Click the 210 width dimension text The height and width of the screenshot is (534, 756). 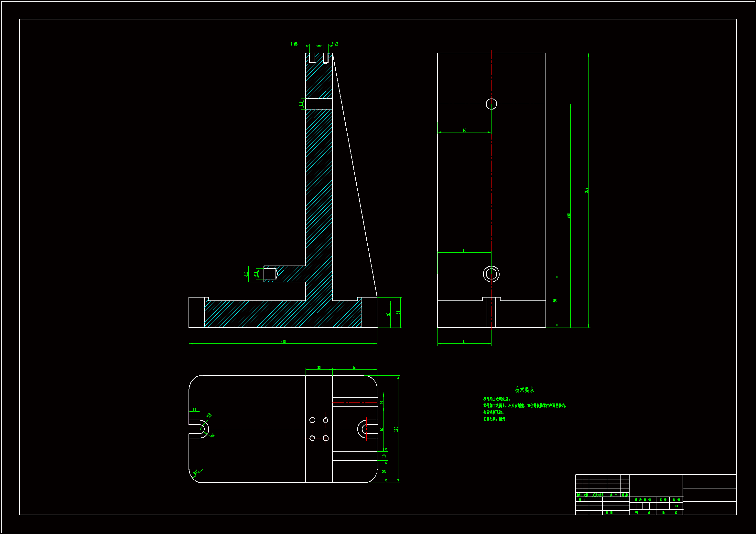(x=283, y=341)
